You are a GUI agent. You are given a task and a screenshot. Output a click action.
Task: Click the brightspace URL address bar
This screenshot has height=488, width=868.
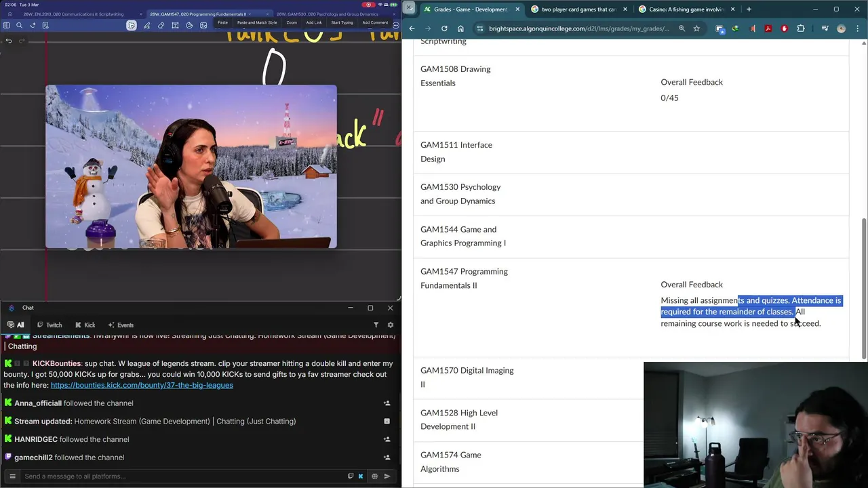tap(578, 28)
